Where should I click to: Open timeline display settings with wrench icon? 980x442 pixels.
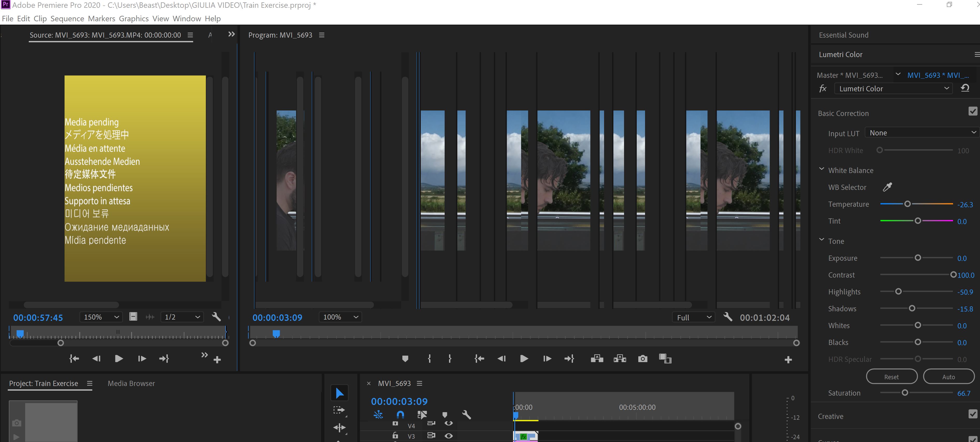(466, 415)
